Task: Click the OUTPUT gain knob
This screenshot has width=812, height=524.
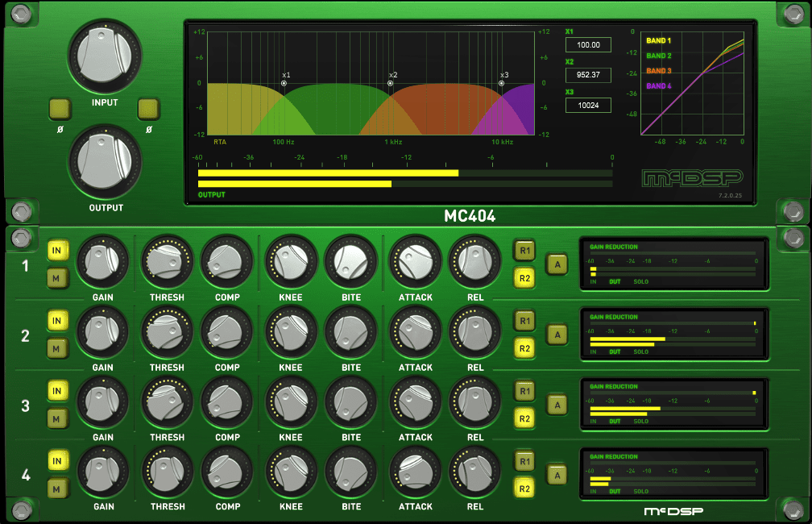Action: click(105, 161)
